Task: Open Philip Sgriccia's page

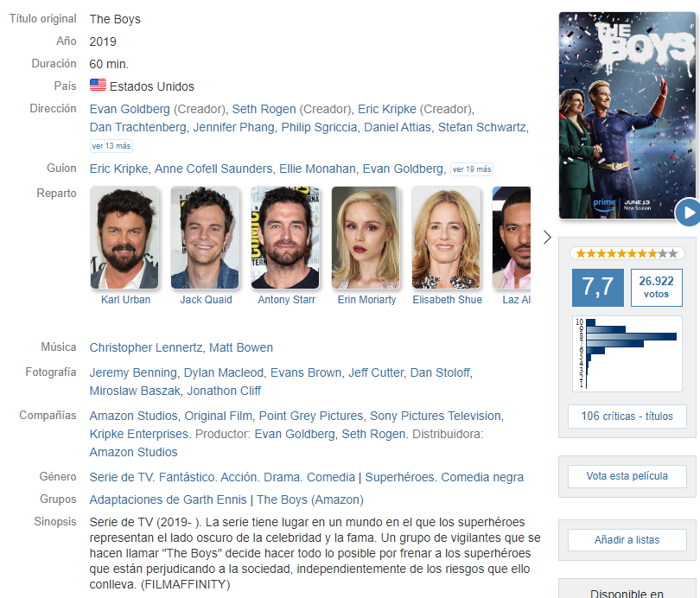Action: (319, 128)
